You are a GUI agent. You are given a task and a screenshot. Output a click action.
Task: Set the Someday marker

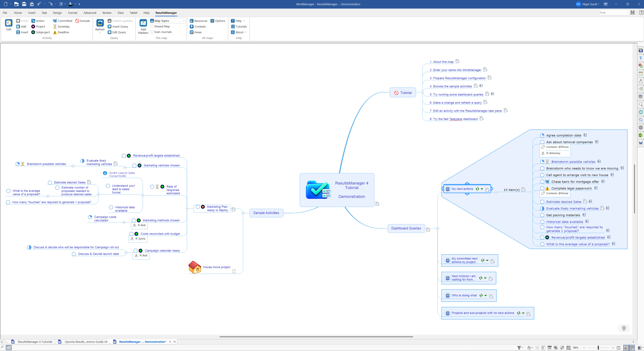click(x=61, y=27)
